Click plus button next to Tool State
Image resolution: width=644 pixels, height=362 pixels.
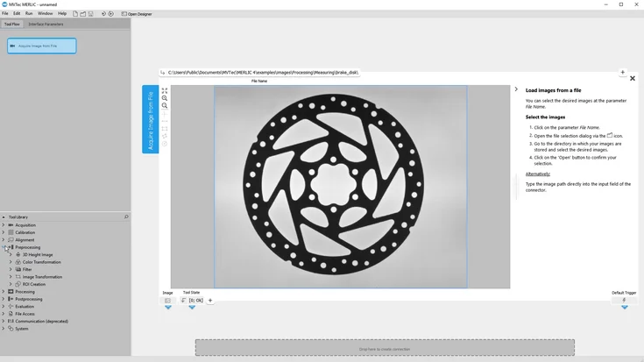(210, 301)
